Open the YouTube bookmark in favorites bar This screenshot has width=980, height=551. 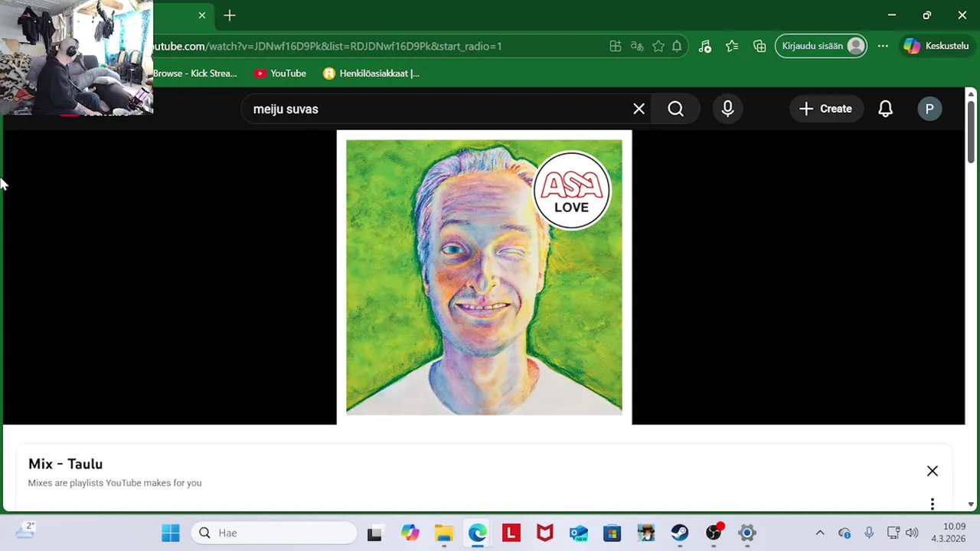point(280,73)
